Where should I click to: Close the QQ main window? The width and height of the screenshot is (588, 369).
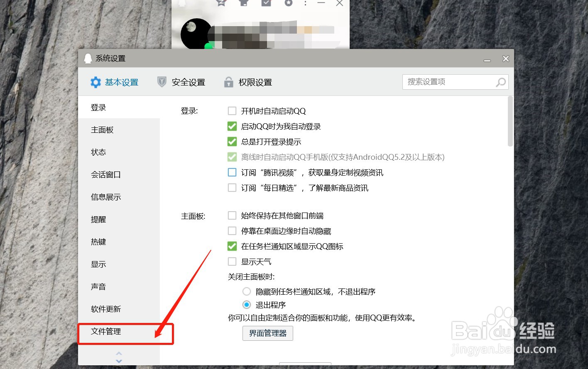coord(339,3)
